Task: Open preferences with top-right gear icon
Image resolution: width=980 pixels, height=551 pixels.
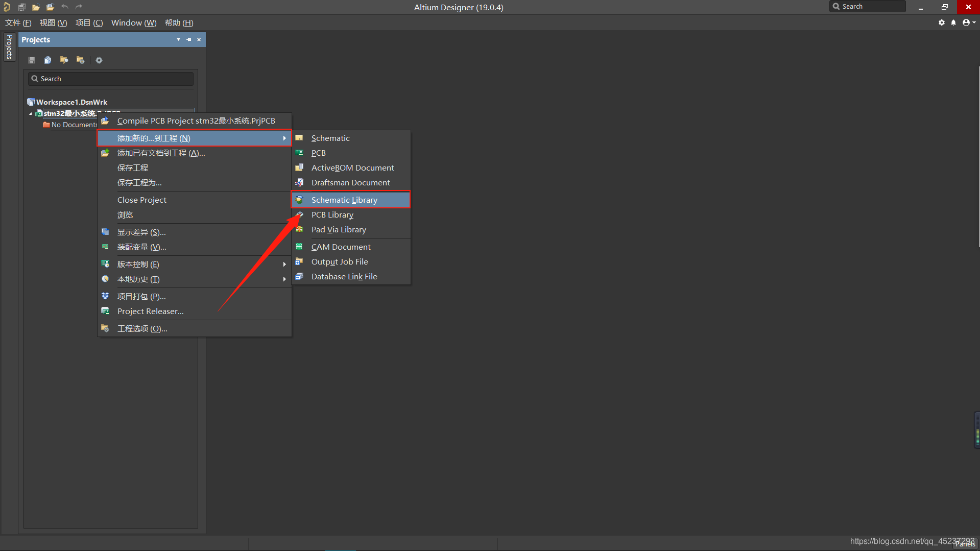Action: click(942, 22)
